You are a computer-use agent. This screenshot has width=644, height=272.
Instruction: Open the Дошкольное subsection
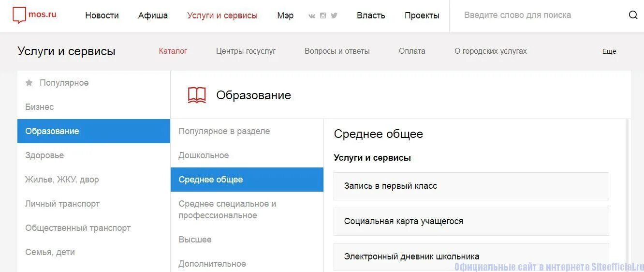pyautogui.click(x=247, y=155)
